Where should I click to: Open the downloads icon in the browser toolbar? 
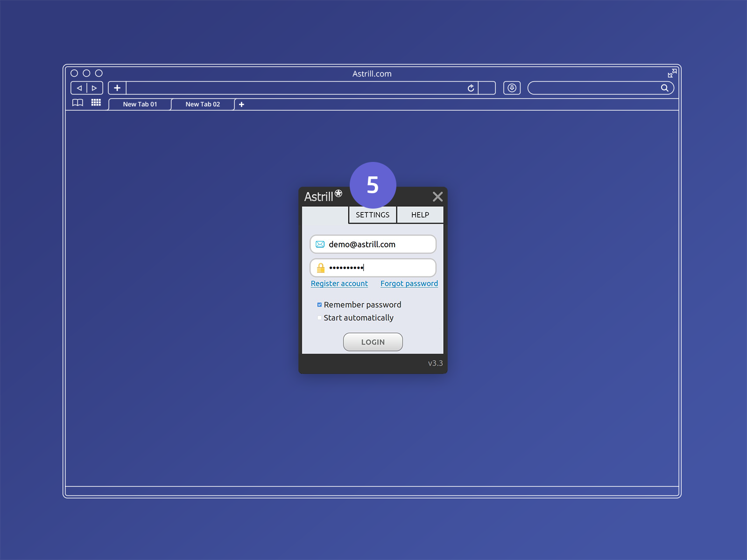512,88
